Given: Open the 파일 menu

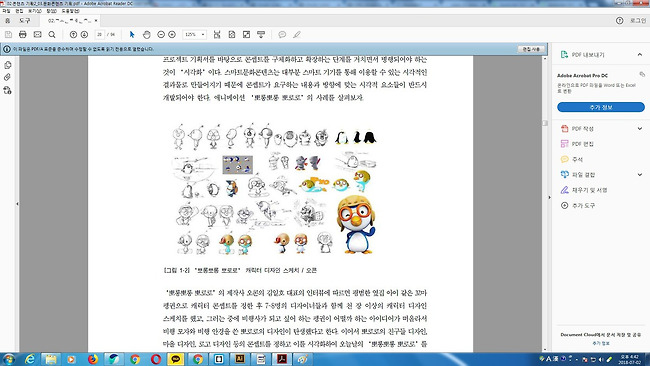Looking at the screenshot, I should 6,11.
